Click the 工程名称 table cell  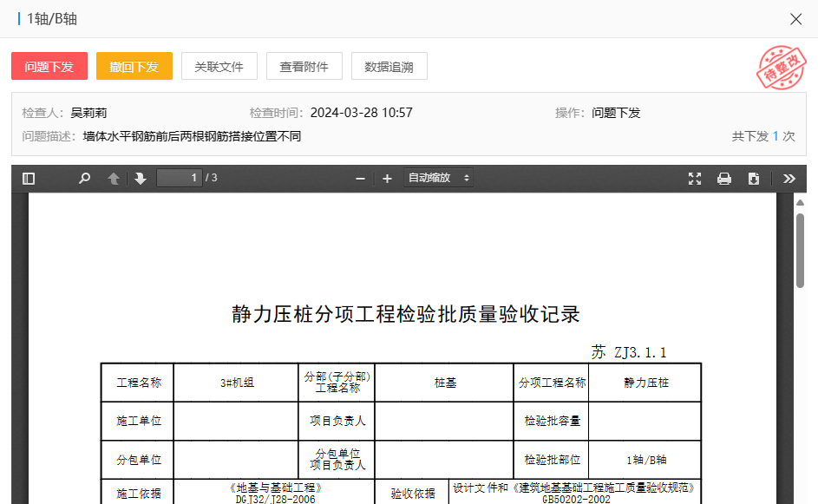(x=138, y=383)
